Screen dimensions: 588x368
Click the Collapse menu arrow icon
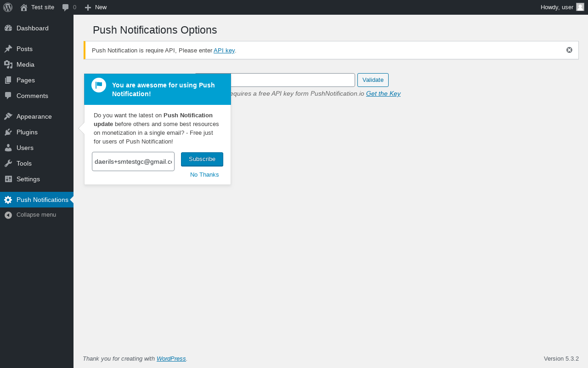(x=8, y=215)
